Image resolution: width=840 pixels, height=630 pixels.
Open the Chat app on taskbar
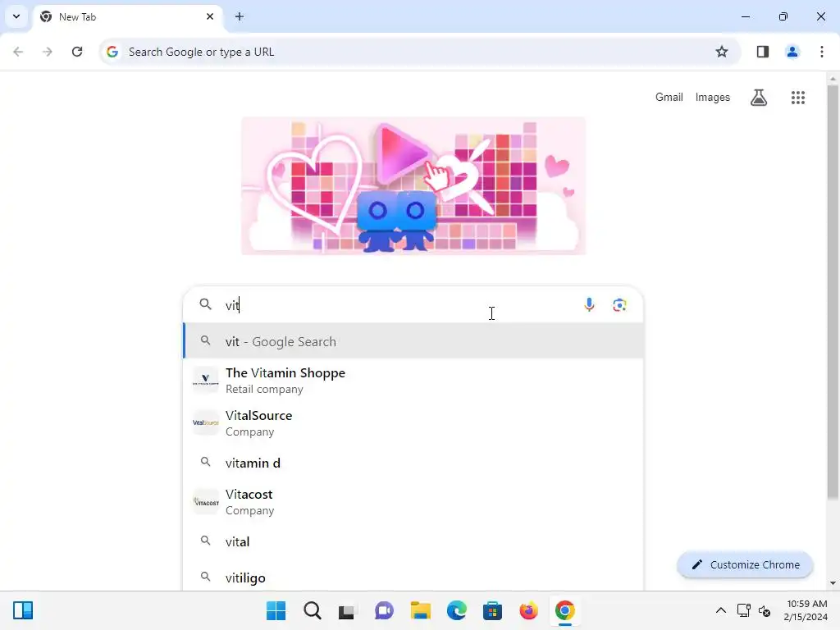tap(384, 610)
